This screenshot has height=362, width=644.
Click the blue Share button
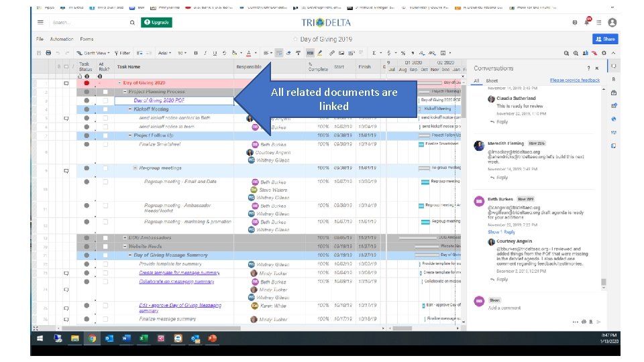click(x=605, y=39)
